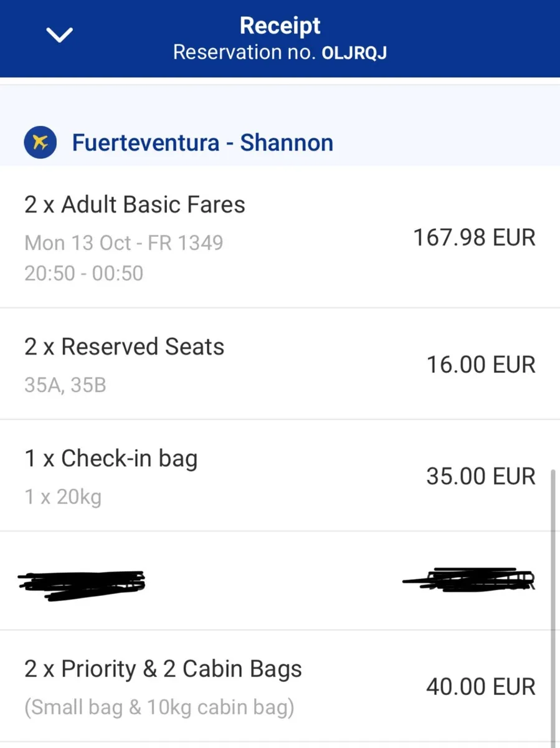The height and width of the screenshot is (748, 560).
Task: Tap the 1 x 20kg baggage detail
Action: click(62, 497)
